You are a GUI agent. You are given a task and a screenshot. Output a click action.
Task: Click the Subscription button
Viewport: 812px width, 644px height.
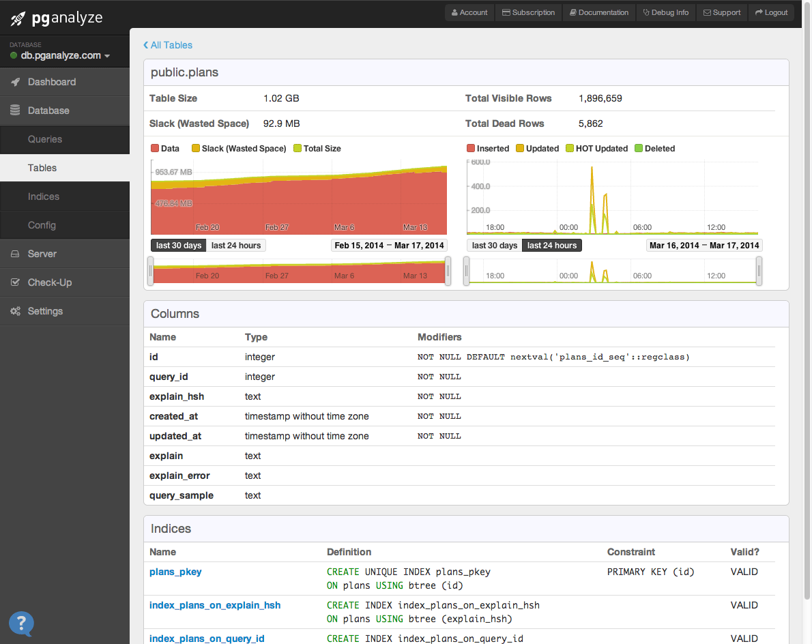(x=528, y=12)
